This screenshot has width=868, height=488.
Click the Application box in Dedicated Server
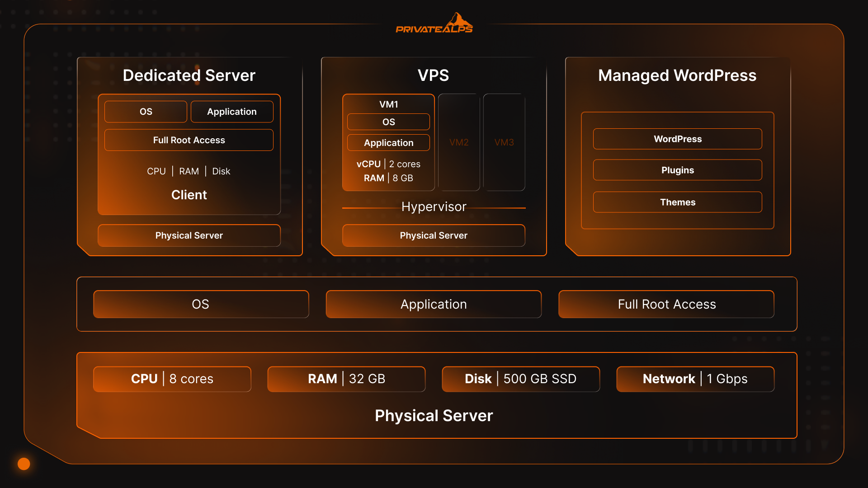coord(232,112)
